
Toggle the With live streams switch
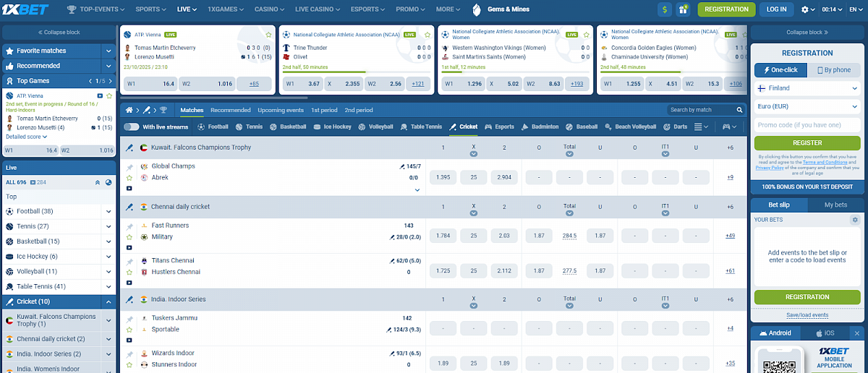(131, 127)
